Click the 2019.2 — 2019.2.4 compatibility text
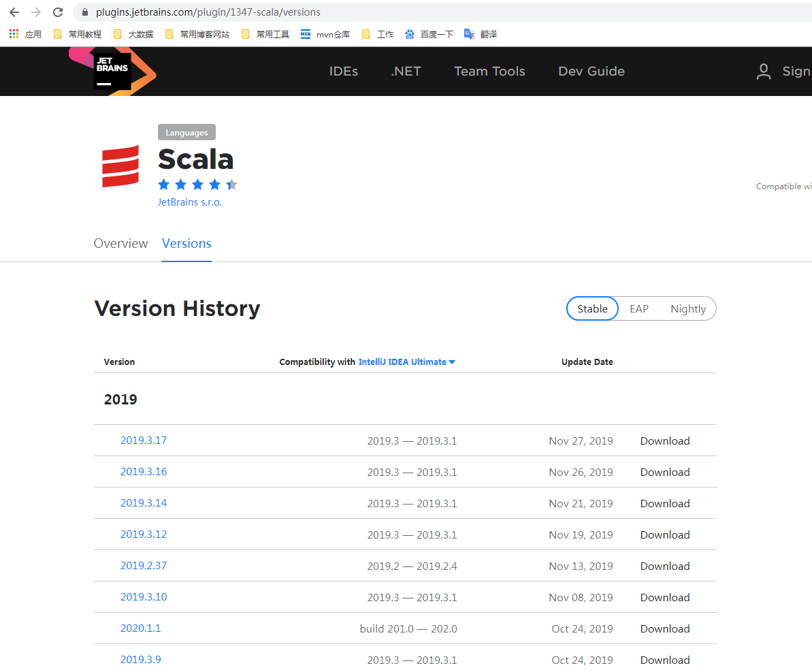The image size is (812, 672). (412, 566)
